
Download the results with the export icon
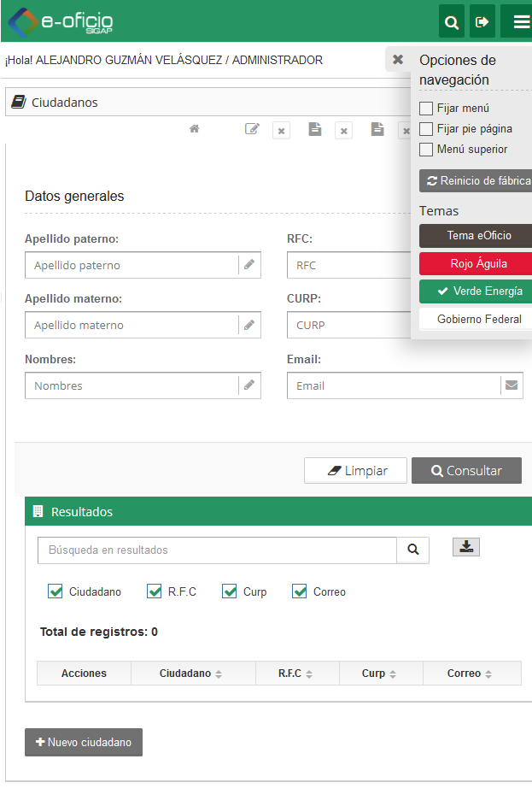(466, 547)
